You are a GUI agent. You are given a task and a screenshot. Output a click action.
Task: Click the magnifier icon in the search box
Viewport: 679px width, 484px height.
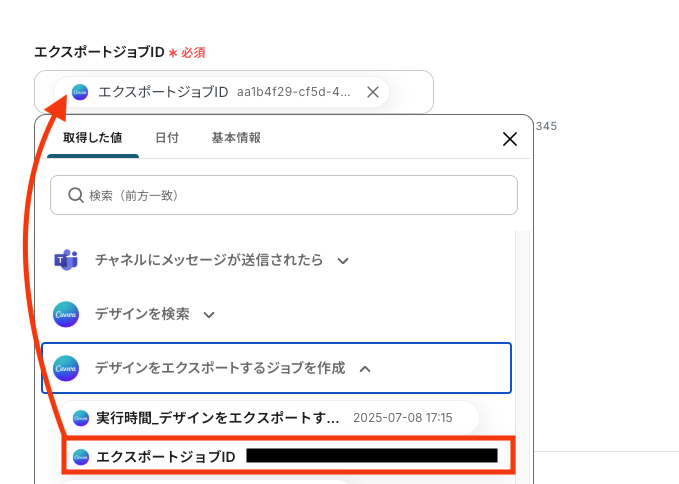pos(76,195)
